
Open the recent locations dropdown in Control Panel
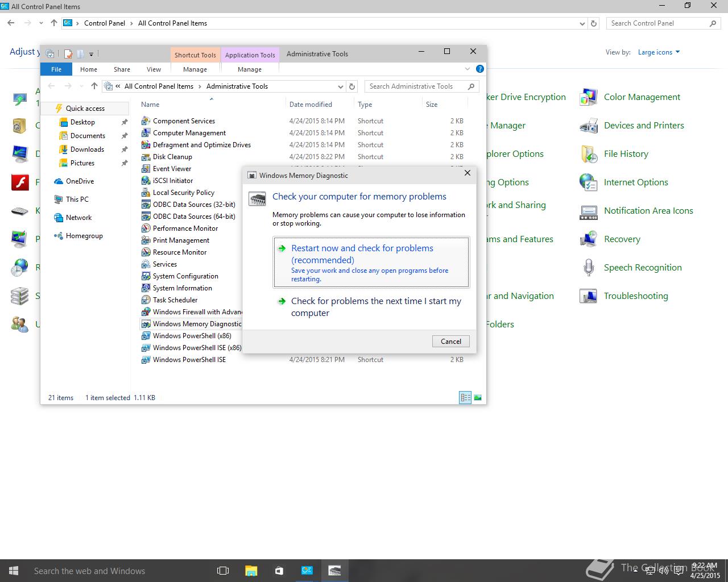tap(41, 23)
